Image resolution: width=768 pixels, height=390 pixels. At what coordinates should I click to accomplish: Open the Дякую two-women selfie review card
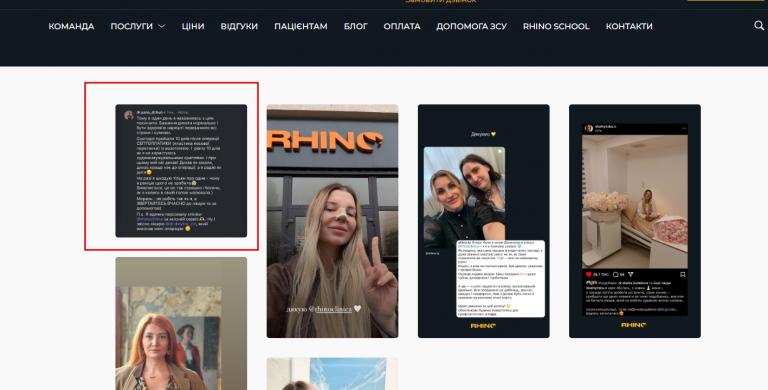click(x=483, y=221)
